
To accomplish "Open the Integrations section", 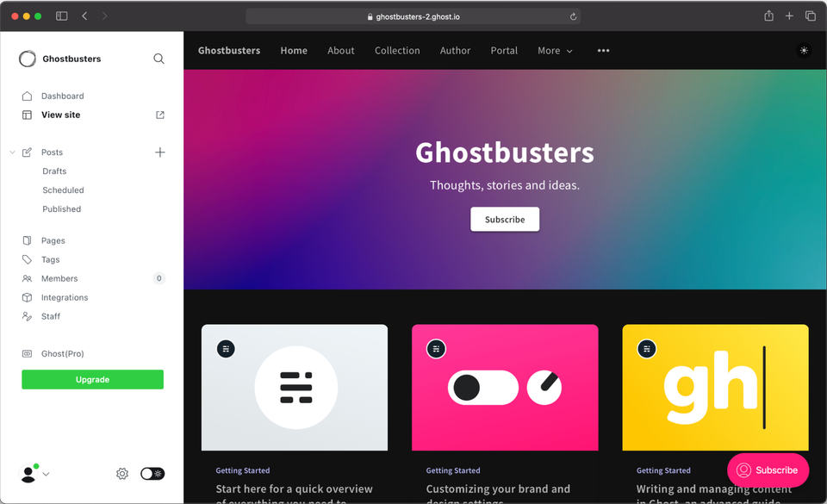I will point(65,297).
